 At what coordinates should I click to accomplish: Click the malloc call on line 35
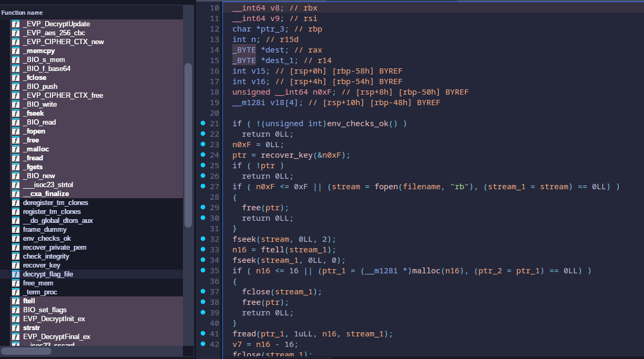(426, 271)
